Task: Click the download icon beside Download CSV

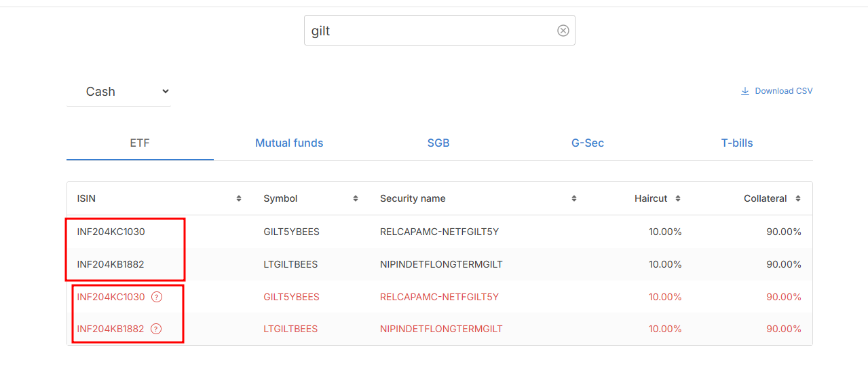Action: click(x=745, y=91)
